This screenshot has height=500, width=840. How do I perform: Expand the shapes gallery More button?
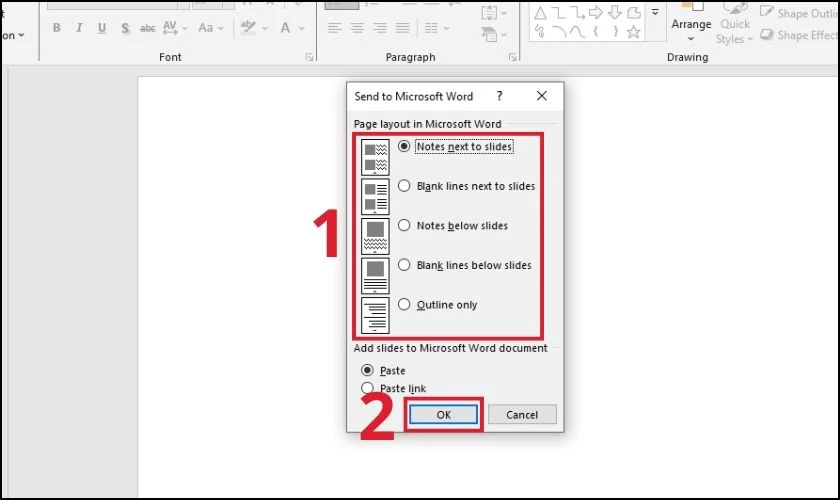655,12
